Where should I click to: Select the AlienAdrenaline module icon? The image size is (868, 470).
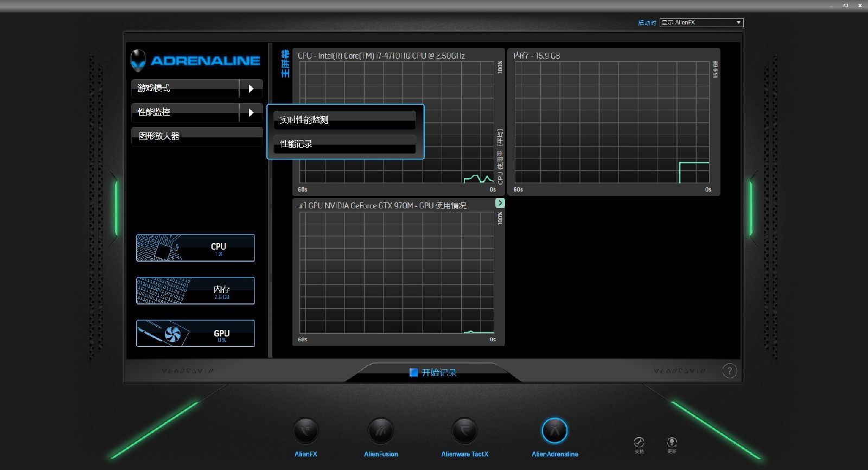tap(554, 431)
